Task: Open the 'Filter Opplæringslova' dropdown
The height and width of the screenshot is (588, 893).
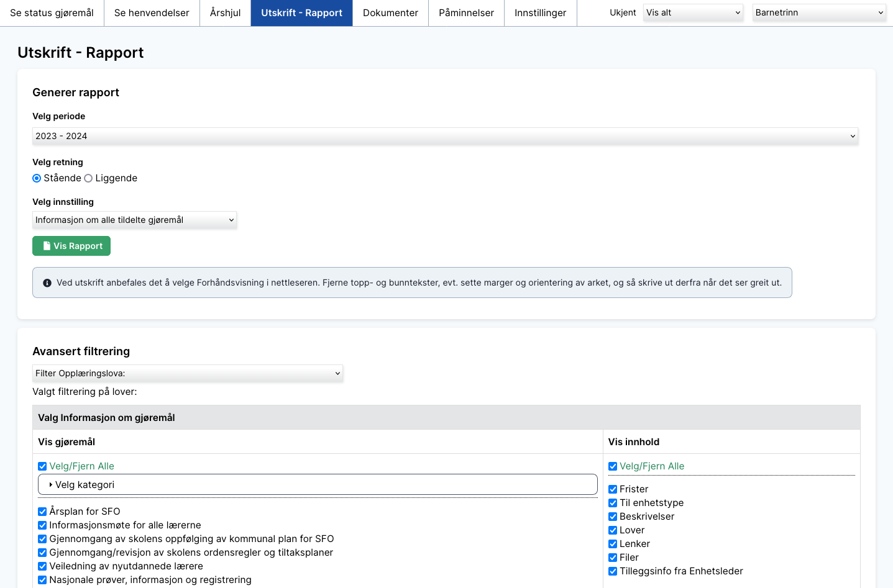Action: pos(188,373)
